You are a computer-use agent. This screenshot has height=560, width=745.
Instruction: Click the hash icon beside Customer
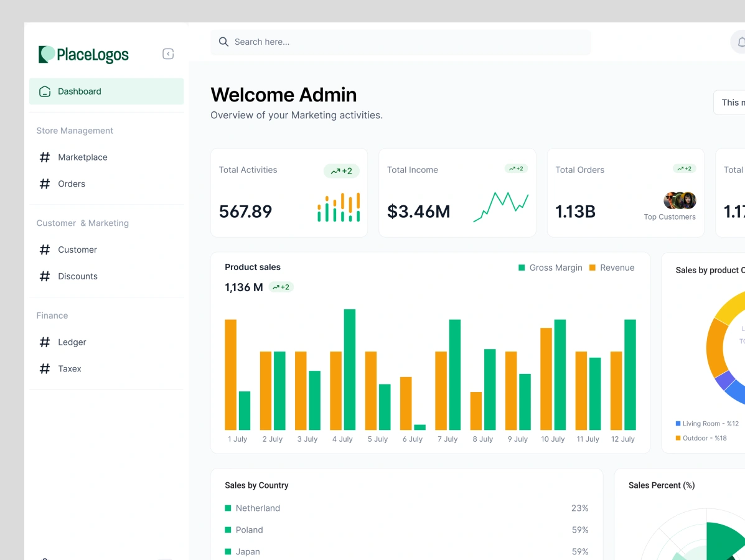point(45,250)
